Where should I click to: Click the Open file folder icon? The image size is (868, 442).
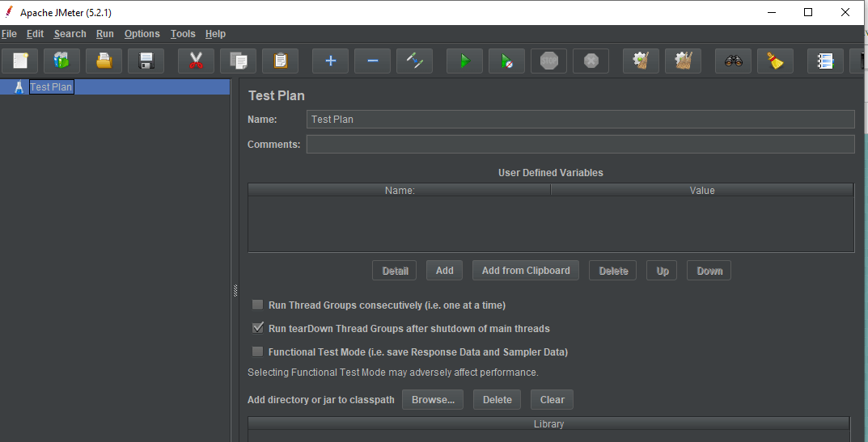104,61
